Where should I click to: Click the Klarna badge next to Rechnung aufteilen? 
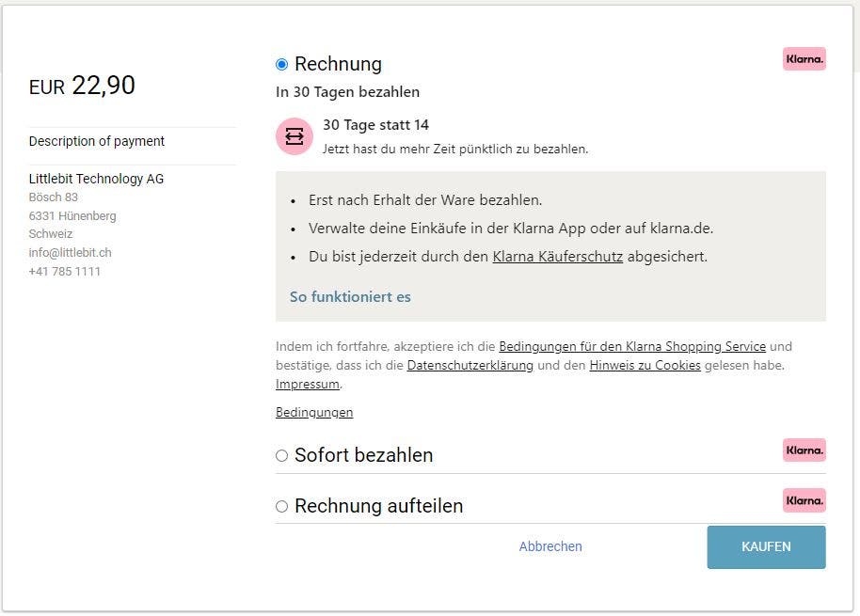(804, 500)
